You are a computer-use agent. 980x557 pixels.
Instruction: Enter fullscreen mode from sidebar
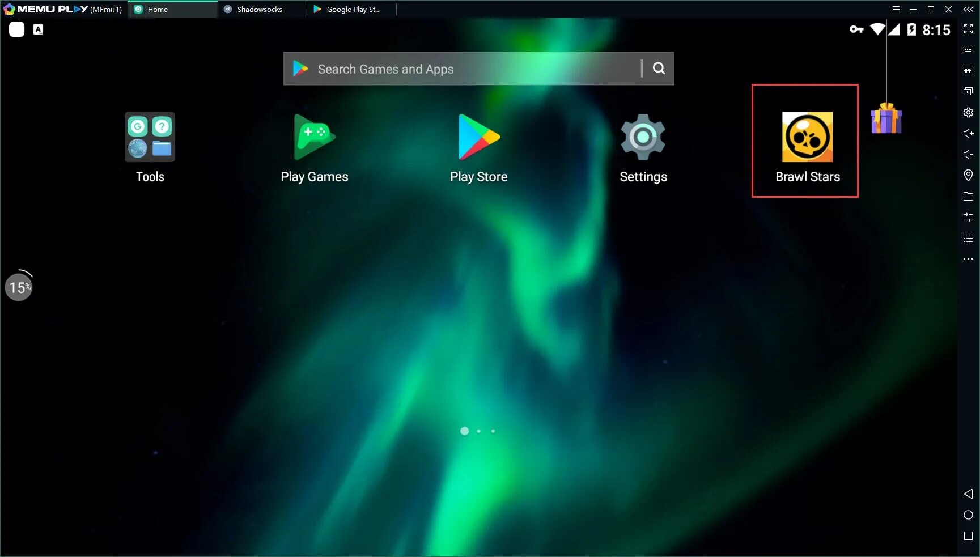[x=968, y=29]
